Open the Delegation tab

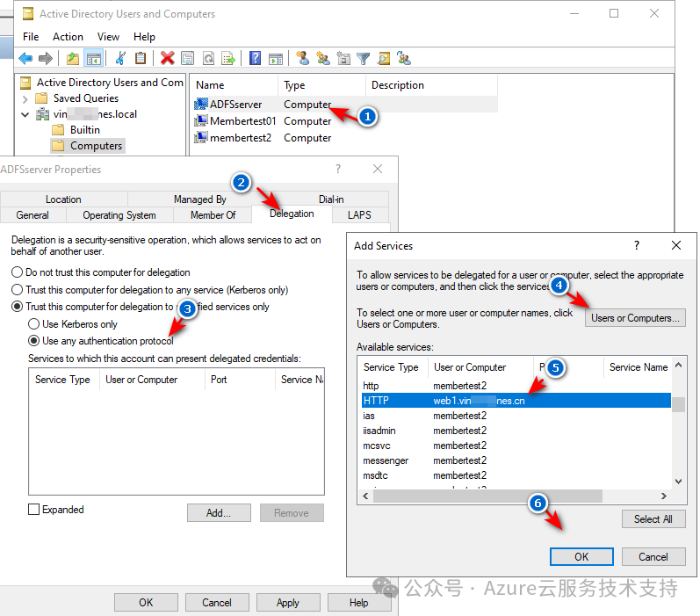click(292, 214)
